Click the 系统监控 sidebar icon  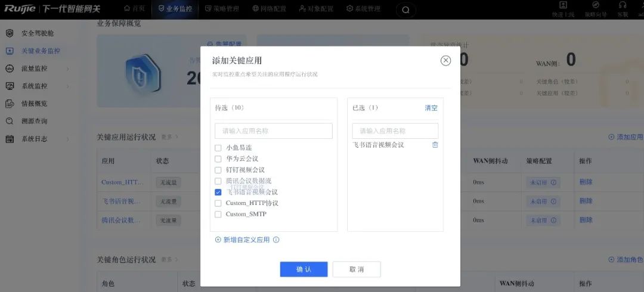click(10, 86)
